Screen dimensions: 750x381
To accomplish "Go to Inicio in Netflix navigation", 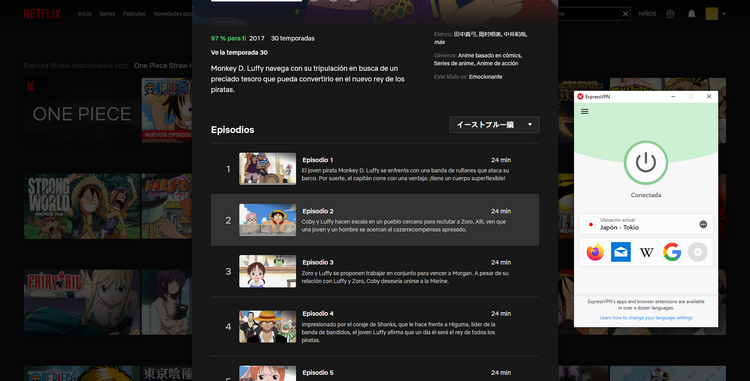I will (x=85, y=14).
